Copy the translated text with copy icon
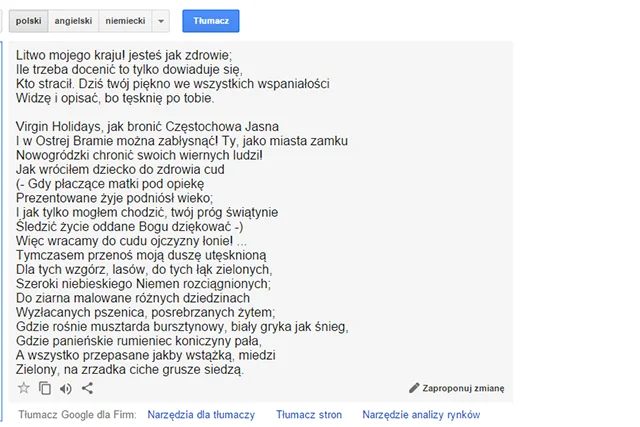 point(45,388)
